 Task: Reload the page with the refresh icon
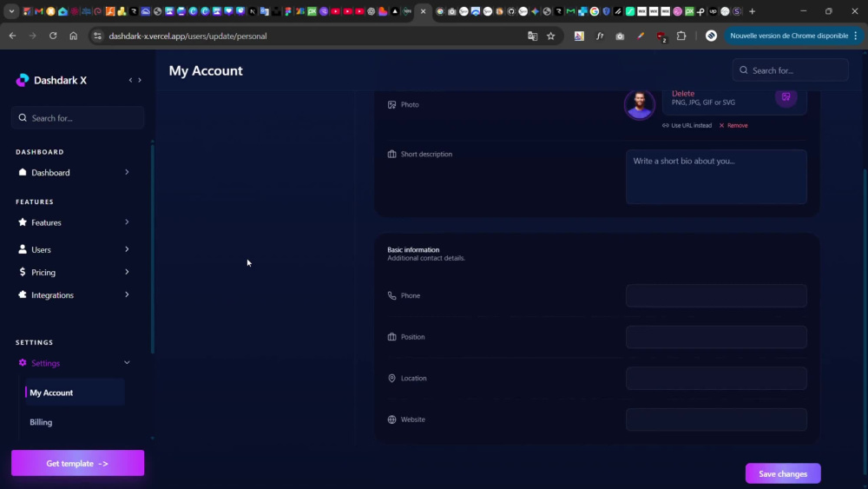[53, 36]
